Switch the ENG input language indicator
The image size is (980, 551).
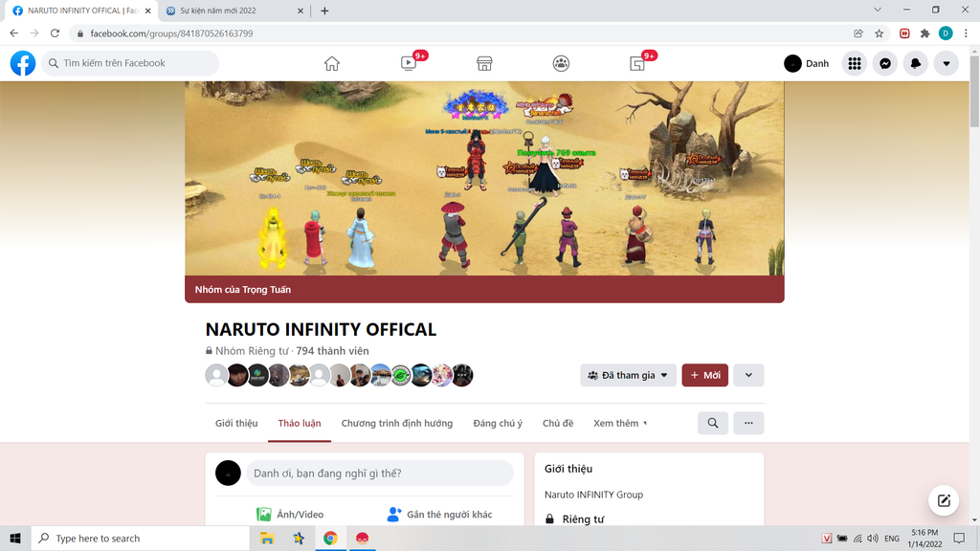pyautogui.click(x=892, y=538)
